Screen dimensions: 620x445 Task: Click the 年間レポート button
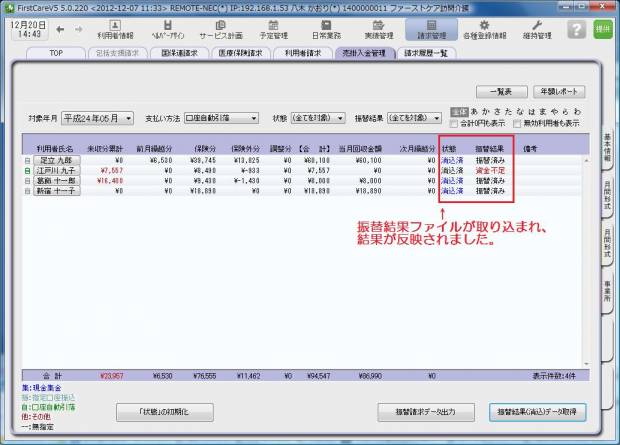coord(558,91)
